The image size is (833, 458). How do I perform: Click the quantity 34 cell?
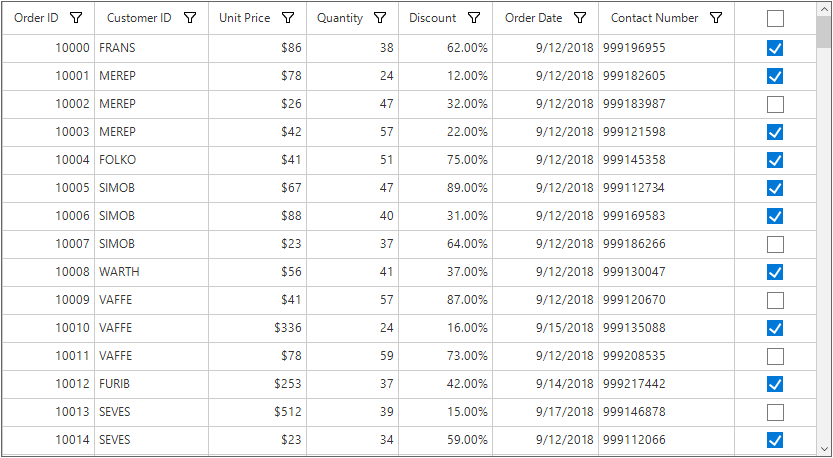353,440
